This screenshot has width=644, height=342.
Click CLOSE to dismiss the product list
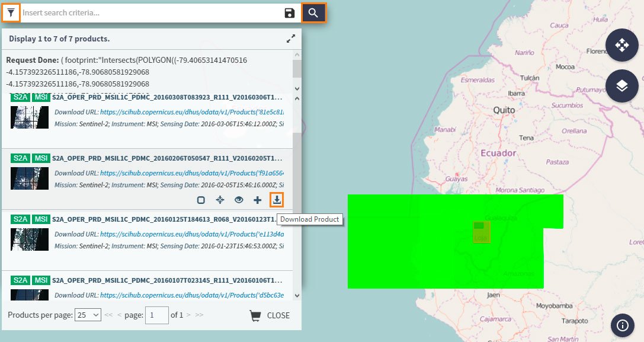click(x=278, y=316)
